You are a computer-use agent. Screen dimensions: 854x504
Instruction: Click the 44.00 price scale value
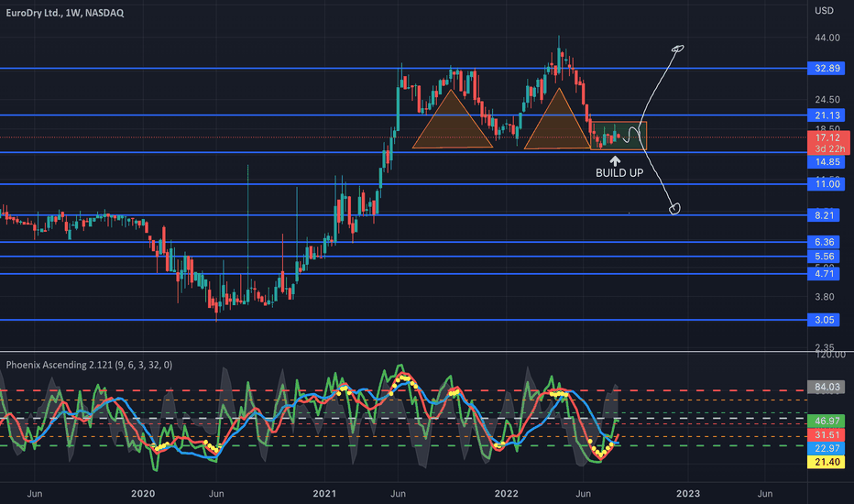[827, 38]
